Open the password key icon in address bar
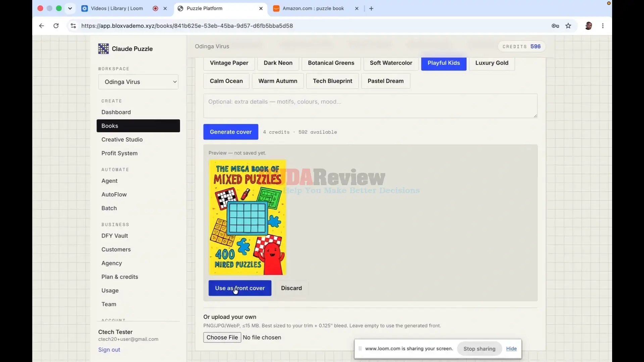Viewport: 644px width, 362px height. click(555, 26)
